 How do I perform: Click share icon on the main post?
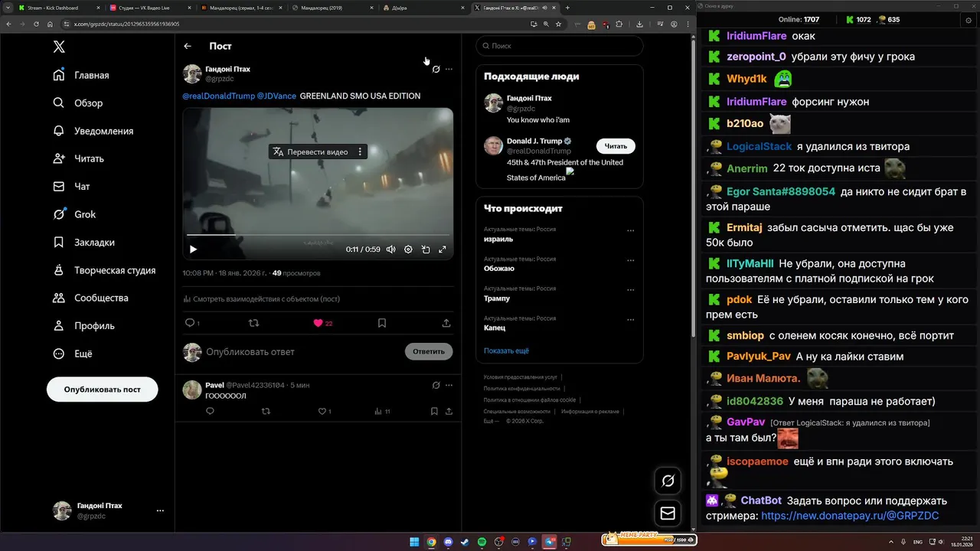click(446, 323)
